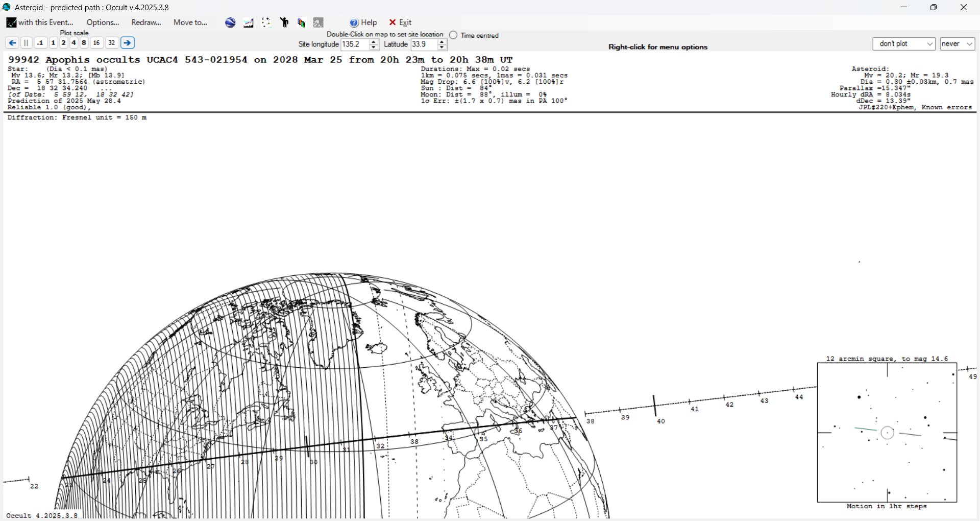This screenshot has height=521, width=980.
Task: Click Exit to close the prediction window
Action: click(400, 22)
